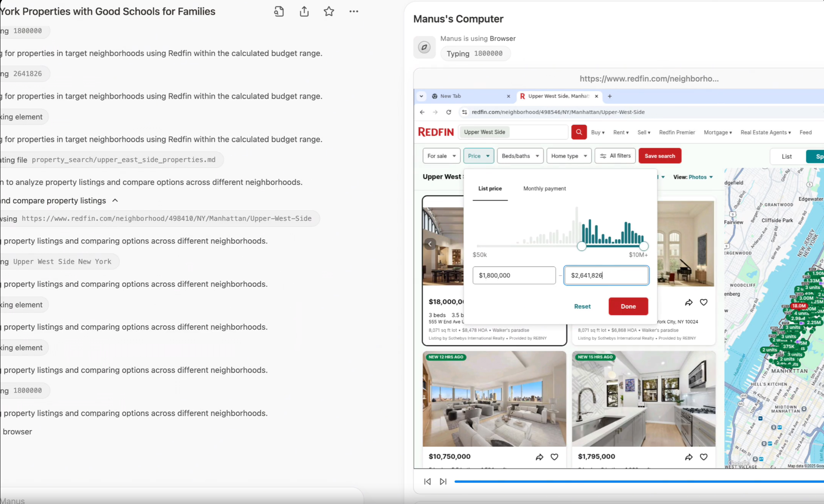The width and height of the screenshot is (824, 504).
Task: Click the upper_east_side_properties.md file chip
Action: pyautogui.click(x=111, y=160)
